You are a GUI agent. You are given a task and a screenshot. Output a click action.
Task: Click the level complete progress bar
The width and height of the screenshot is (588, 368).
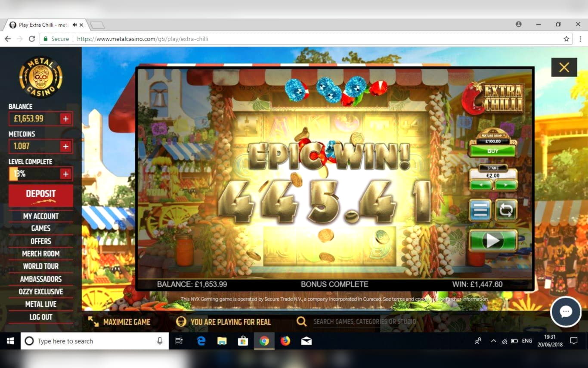[x=34, y=174]
